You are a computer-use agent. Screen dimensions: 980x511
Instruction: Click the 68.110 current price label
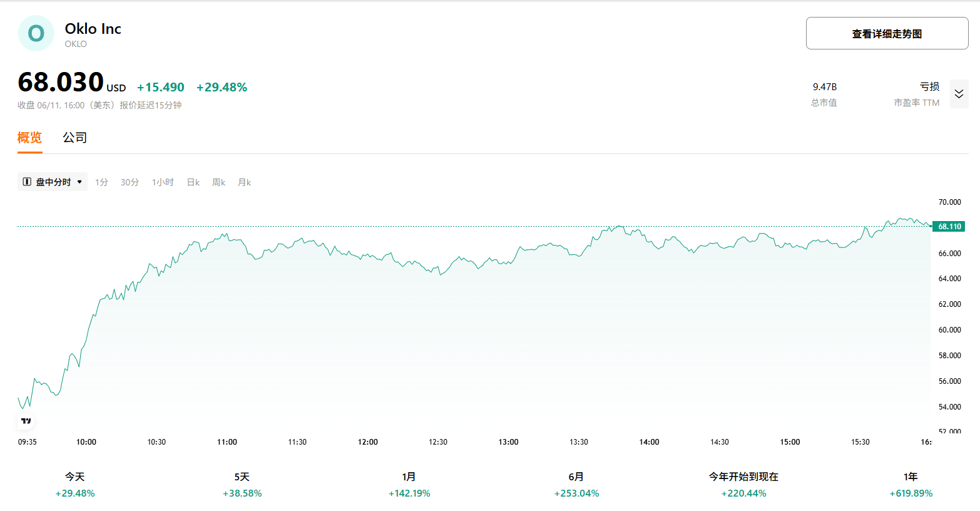pyautogui.click(x=949, y=227)
